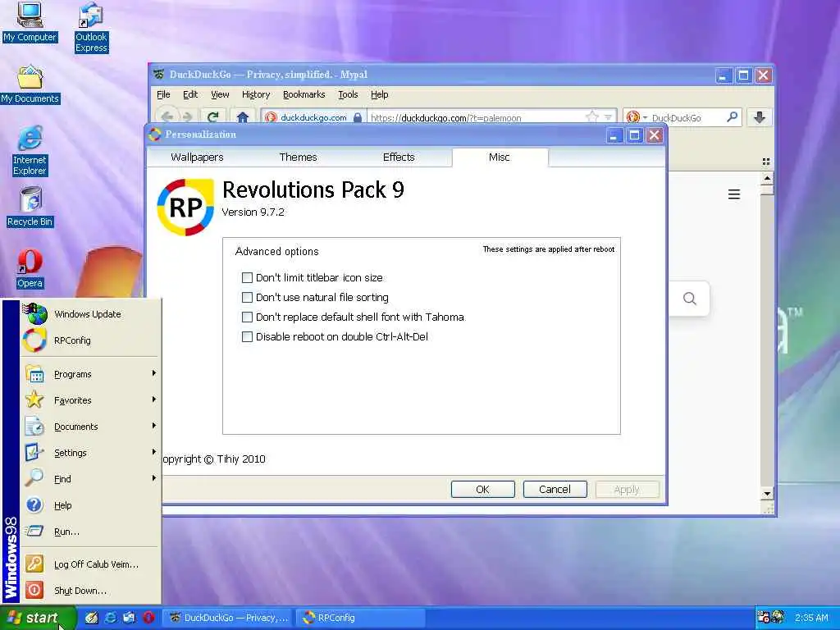Launch Outlook Express from quick launch
840x630 pixels.
coord(130,617)
